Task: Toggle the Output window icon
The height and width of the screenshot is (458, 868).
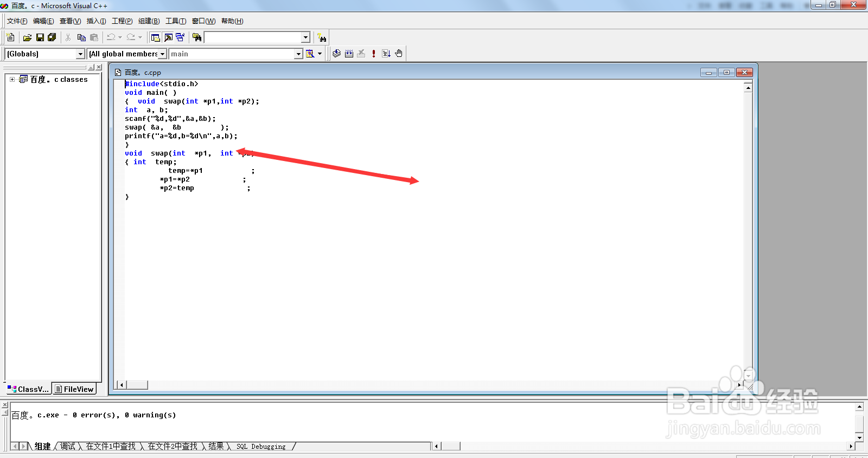Action: [168, 37]
